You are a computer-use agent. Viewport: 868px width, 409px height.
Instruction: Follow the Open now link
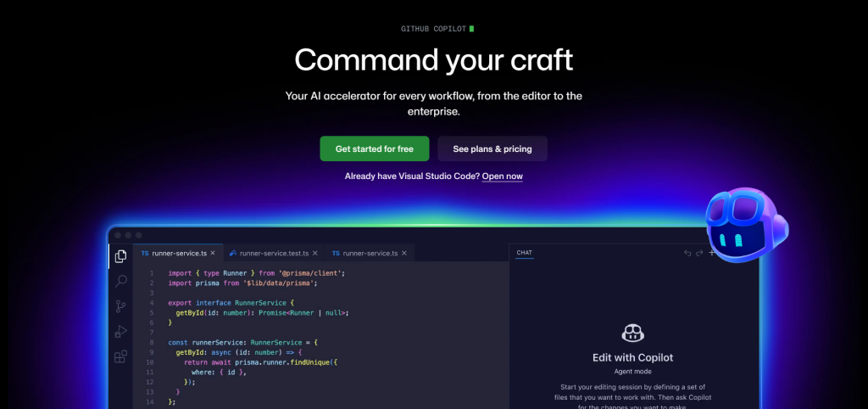pyautogui.click(x=502, y=176)
